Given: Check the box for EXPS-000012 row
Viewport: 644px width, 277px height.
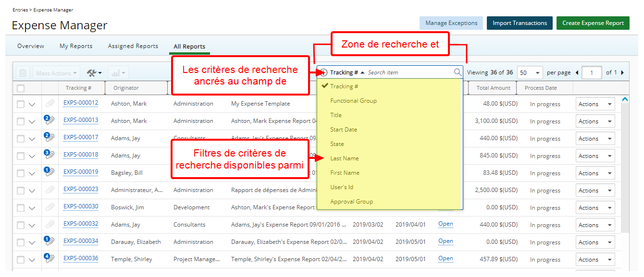Looking at the screenshot, I should (21, 104).
